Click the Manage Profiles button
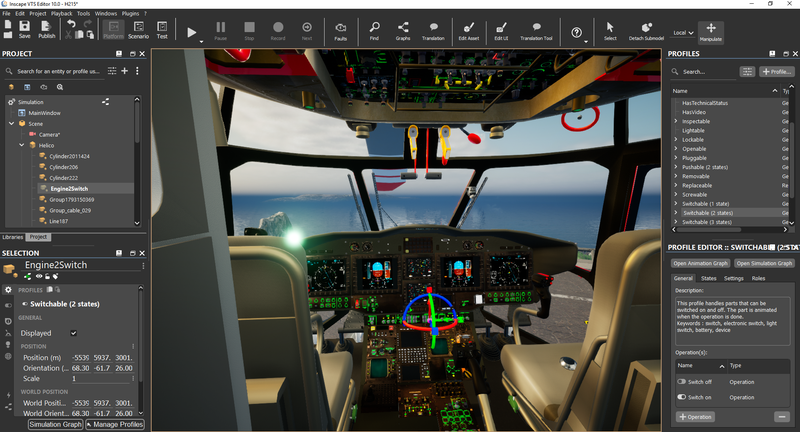Screen dimensions: 800x432 tap(114, 425)
